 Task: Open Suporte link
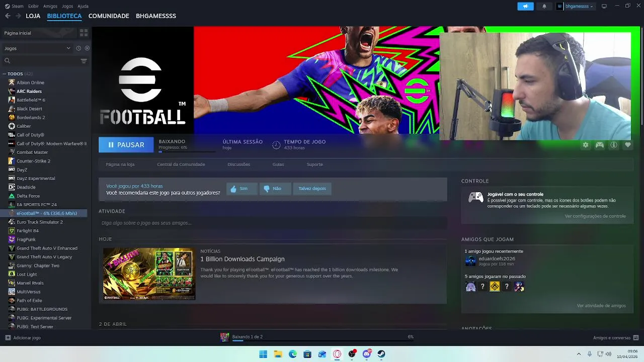click(x=315, y=164)
